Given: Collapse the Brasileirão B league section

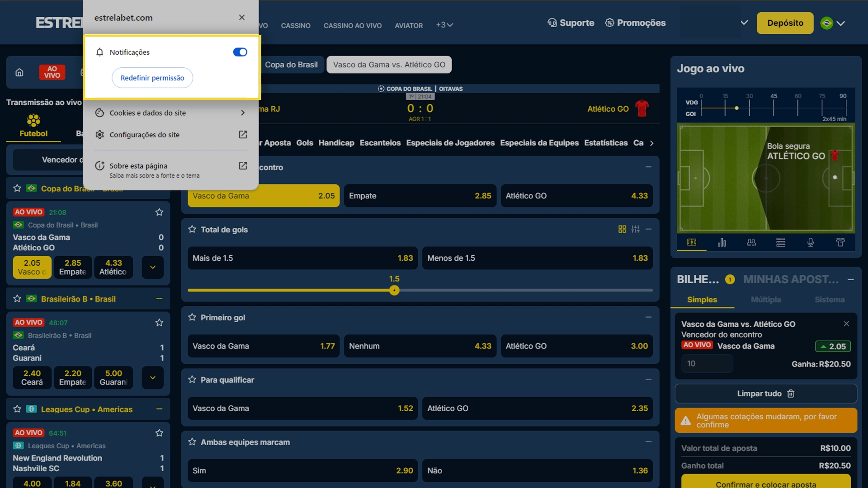Looking at the screenshot, I should coord(159,299).
